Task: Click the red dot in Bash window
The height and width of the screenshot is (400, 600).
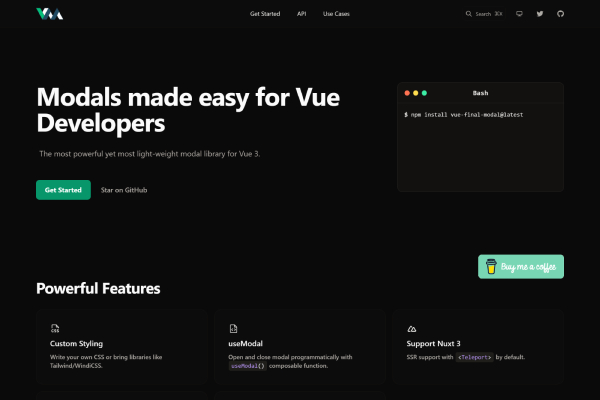Action: point(407,93)
